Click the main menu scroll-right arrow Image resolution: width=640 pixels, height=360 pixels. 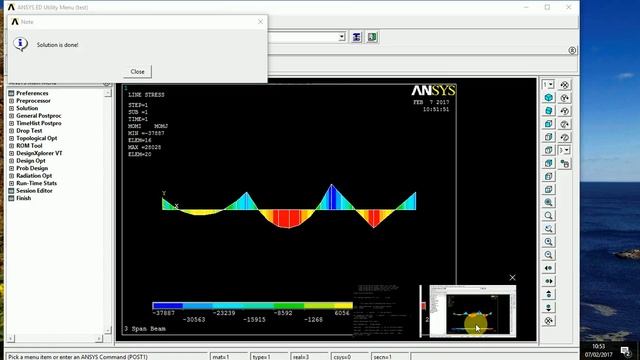click(98, 338)
